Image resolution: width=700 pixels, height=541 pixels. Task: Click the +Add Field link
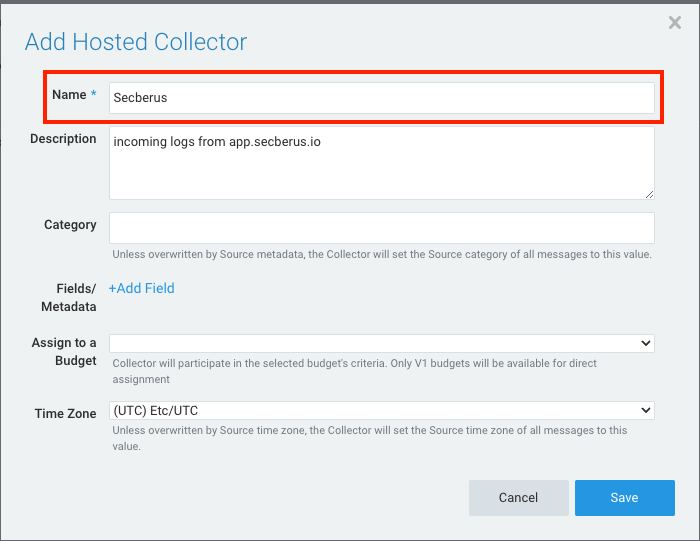point(142,288)
